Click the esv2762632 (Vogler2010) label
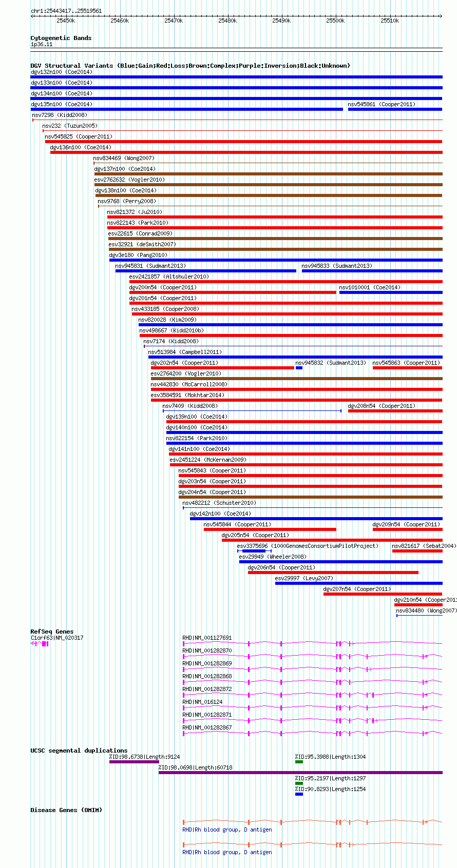457x868 pixels. (129, 180)
